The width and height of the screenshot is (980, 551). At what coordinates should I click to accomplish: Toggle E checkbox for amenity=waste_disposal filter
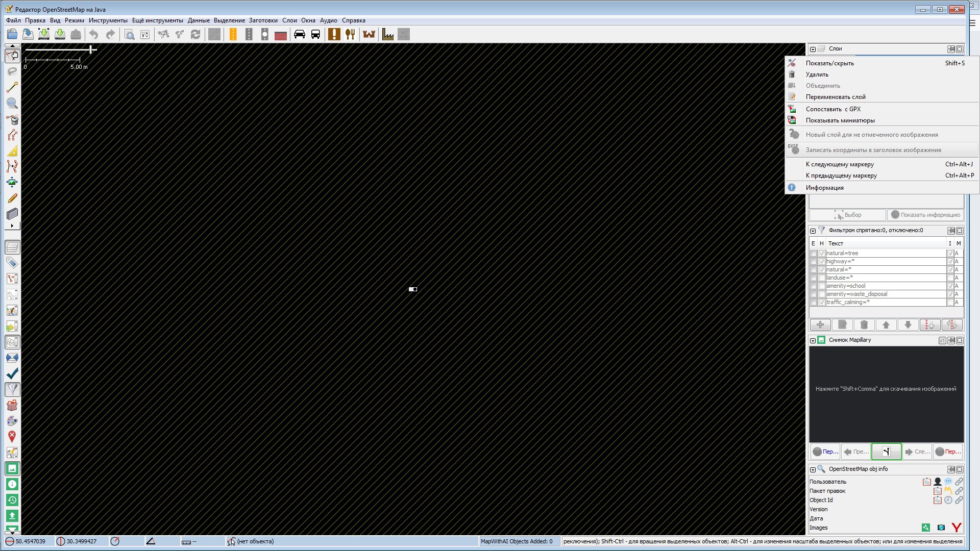(814, 294)
